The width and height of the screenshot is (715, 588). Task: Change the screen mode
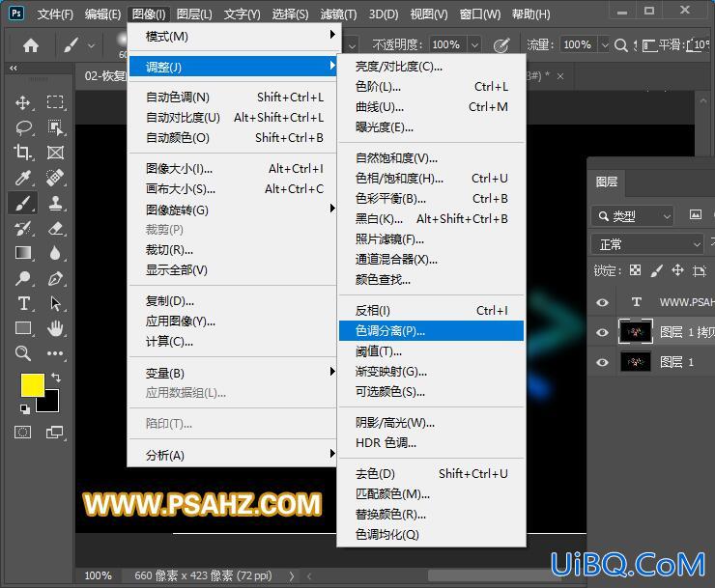coord(55,433)
